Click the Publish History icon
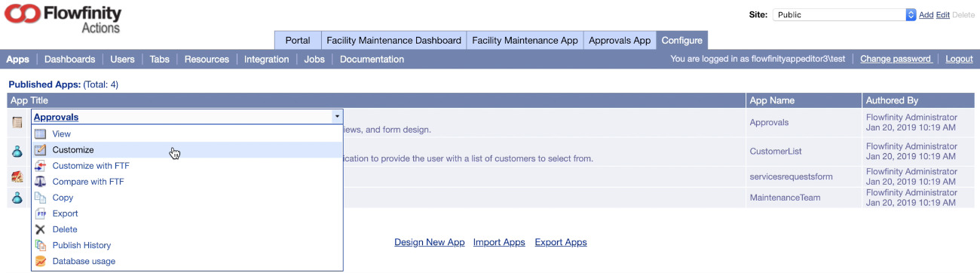Screen dimensions: 980x273 tap(41, 245)
